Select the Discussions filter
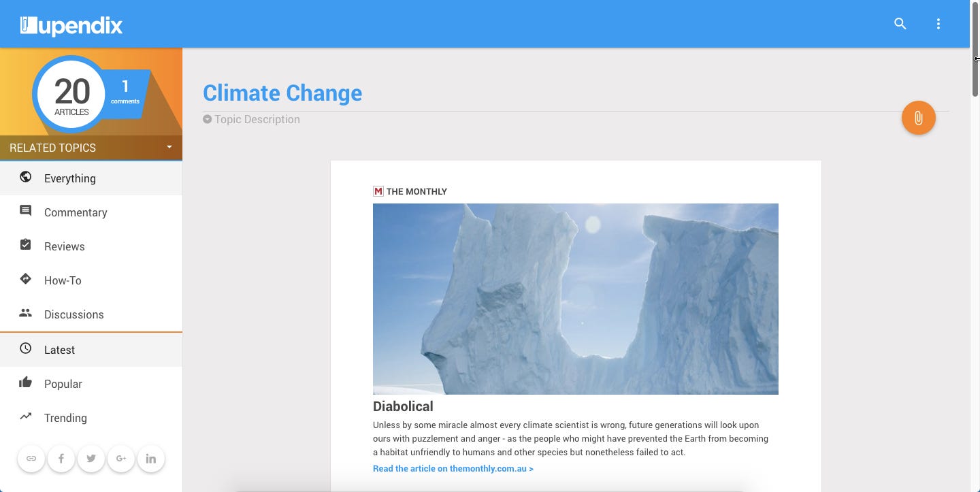The image size is (980, 492). (91, 314)
